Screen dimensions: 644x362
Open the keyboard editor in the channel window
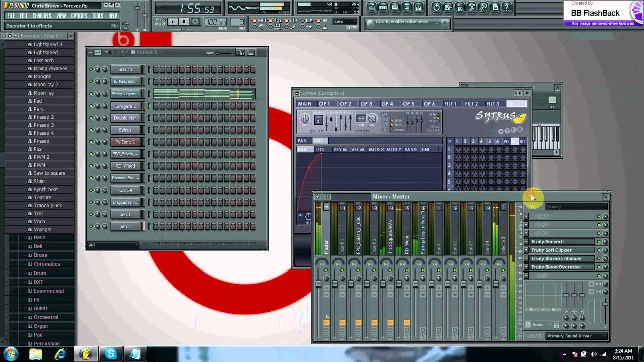(251, 53)
